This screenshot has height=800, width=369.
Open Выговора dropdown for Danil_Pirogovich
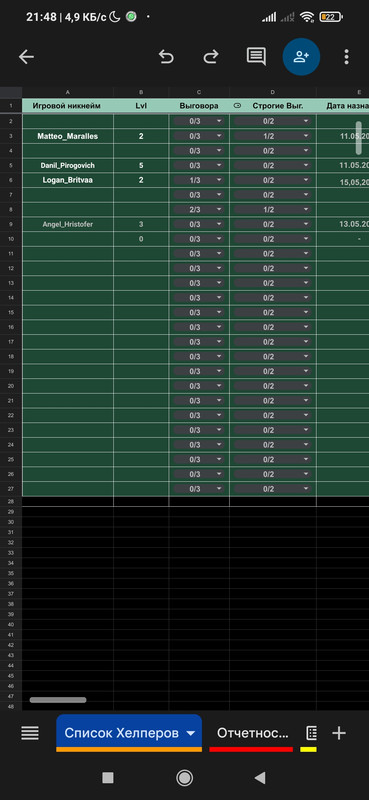click(x=199, y=166)
